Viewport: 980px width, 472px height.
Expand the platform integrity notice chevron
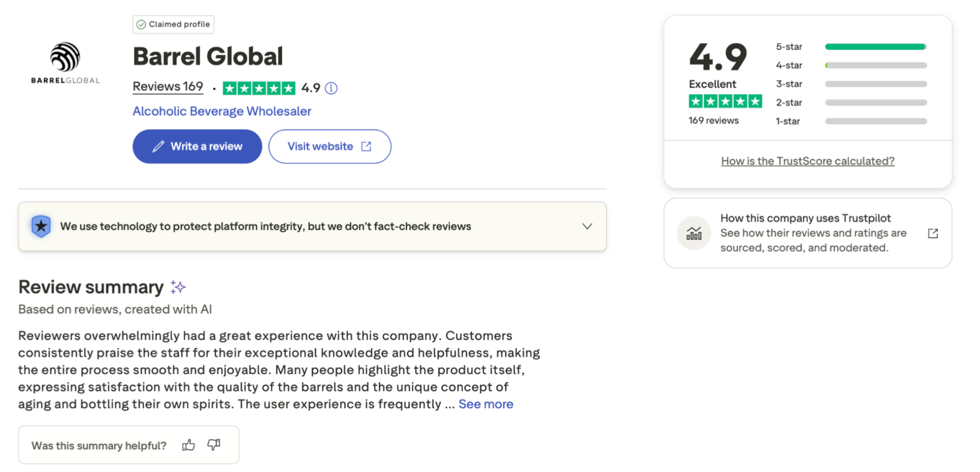click(x=587, y=226)
